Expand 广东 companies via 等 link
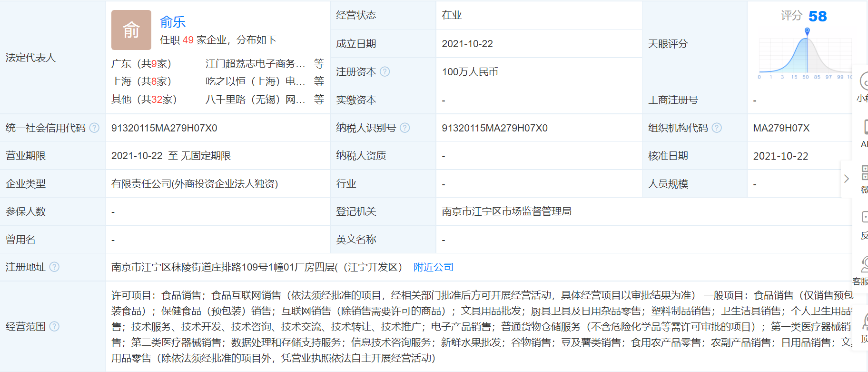 pyautogui.click(x=319, y=63)
